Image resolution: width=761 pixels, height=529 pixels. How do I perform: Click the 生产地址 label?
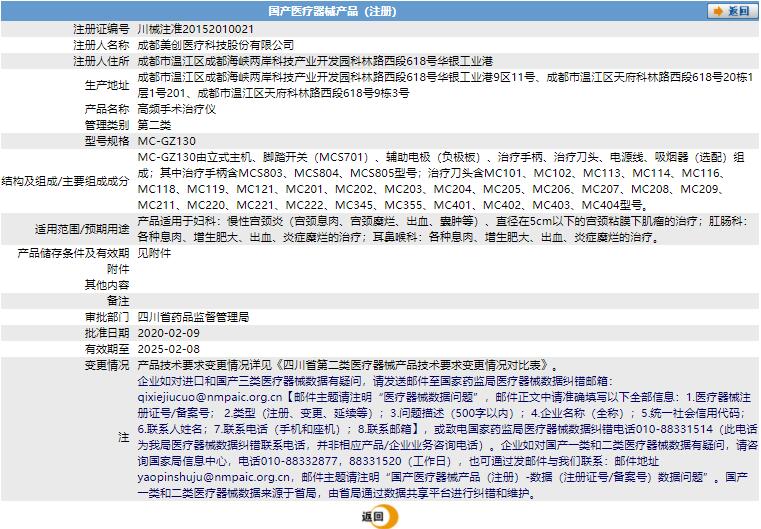[x=107, y=85]
